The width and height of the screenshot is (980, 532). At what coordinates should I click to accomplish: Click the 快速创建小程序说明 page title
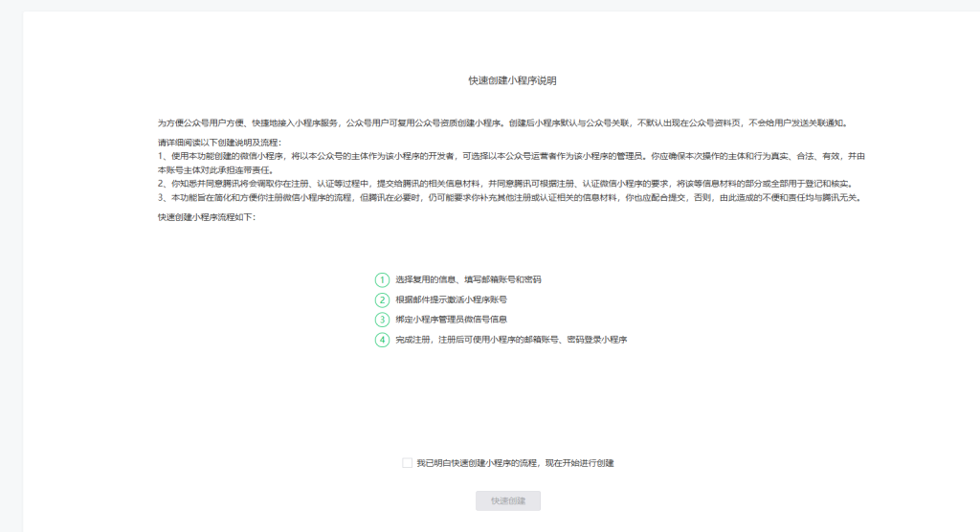tap(512, 81)
